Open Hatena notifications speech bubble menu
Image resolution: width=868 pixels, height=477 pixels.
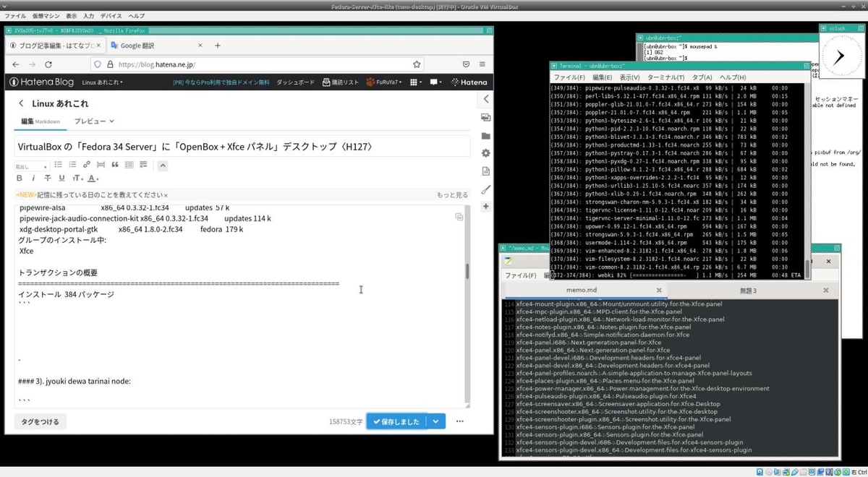[x=435, y=82]
